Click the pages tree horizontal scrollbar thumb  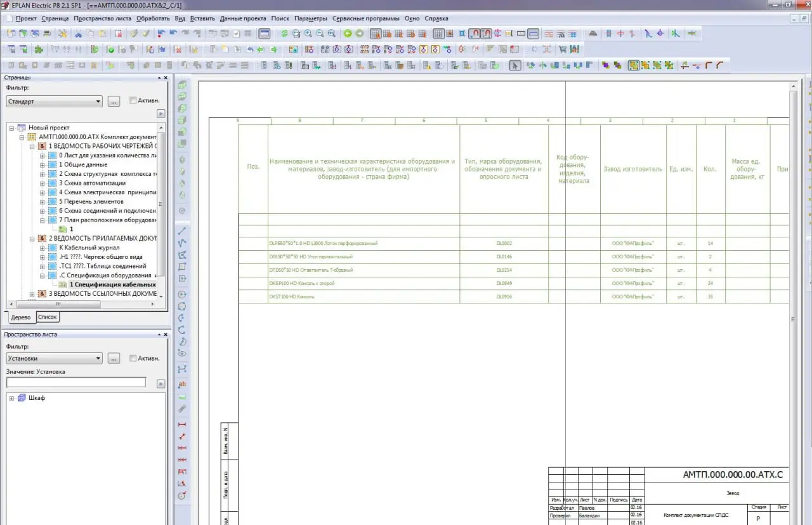pyautogui.click(x=58, y=303)
